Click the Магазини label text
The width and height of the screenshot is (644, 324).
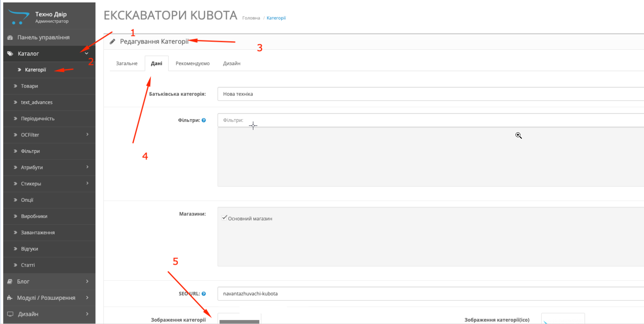click(x=192, y=214)
